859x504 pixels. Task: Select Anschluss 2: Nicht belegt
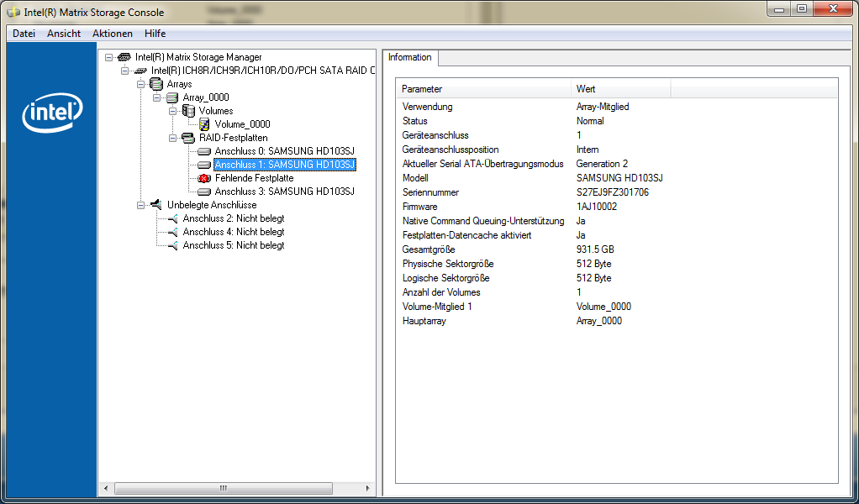coord(234,218)
